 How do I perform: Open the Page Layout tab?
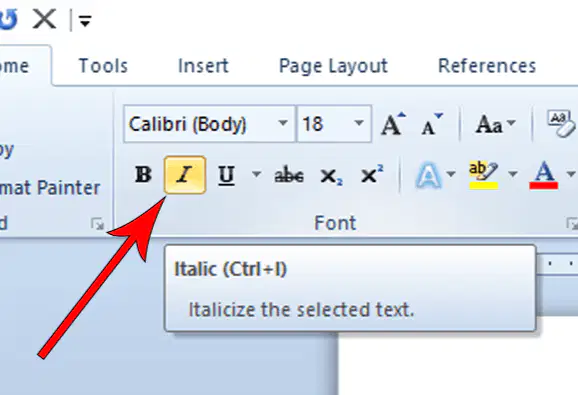coord(333,67)
